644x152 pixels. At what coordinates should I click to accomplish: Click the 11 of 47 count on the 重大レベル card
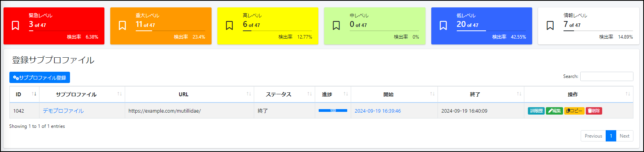145,25
